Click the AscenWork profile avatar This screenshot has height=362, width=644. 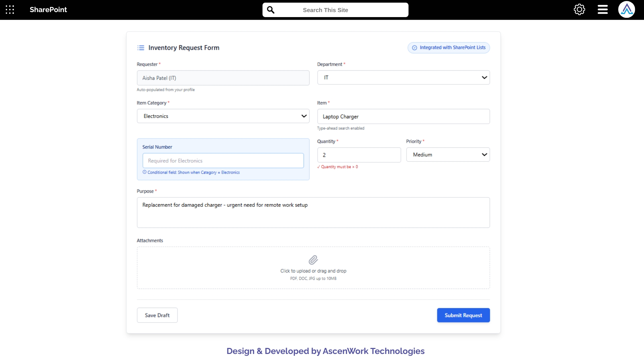point(627,9)
